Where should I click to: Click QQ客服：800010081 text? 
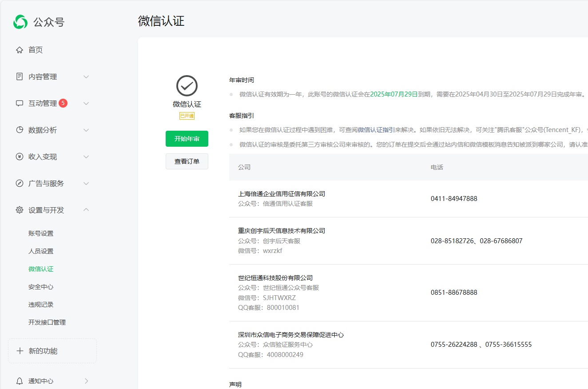point(269,308)
